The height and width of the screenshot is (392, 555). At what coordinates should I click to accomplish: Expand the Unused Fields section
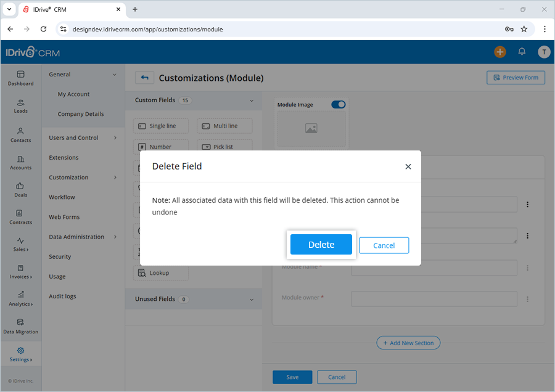(x=251, y=299)
